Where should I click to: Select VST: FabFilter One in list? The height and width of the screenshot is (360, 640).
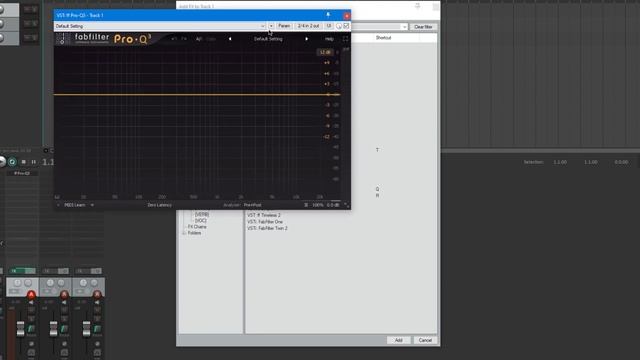point(265,222)
